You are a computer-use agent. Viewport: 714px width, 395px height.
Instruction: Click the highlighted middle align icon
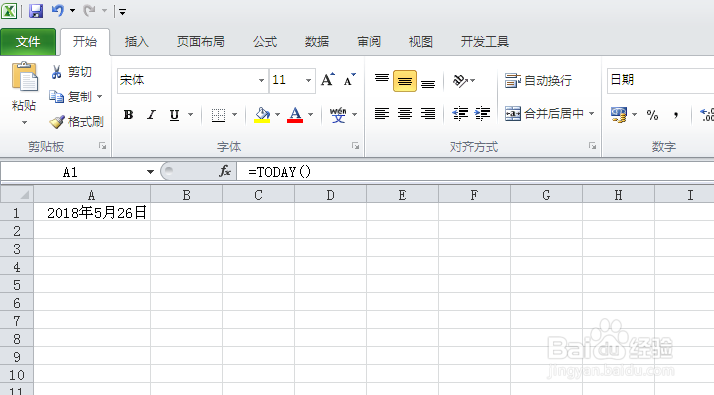405,81
